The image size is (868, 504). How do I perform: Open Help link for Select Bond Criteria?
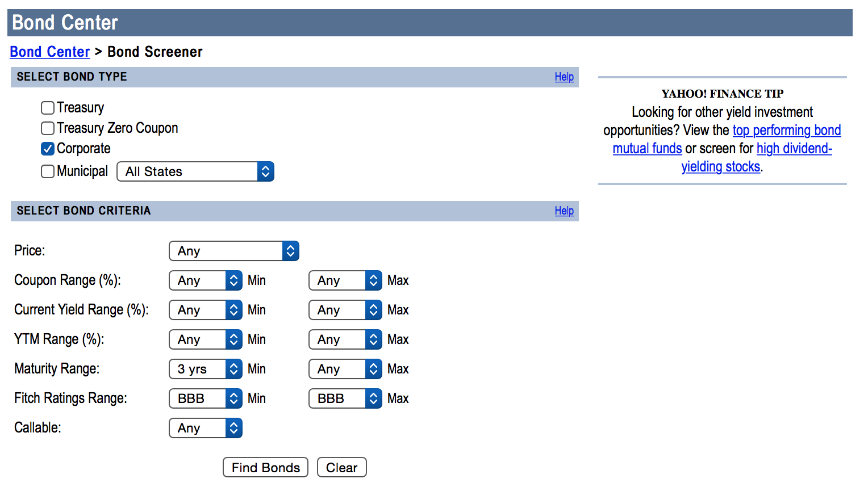click(564, 211)
